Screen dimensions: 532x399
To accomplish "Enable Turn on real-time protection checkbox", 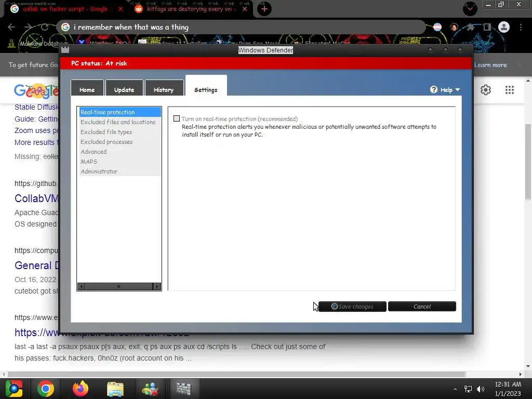I will pyautogui.click(x=177, y=118).
